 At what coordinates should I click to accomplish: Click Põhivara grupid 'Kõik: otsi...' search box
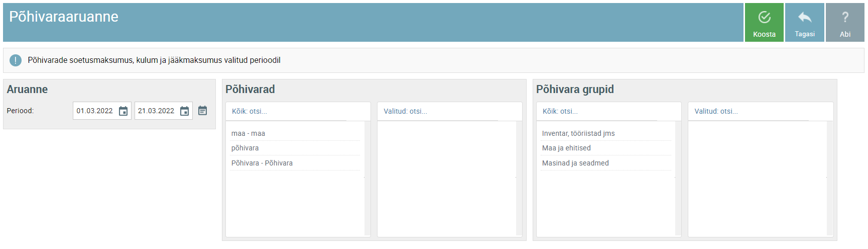[x=599, y=111]
